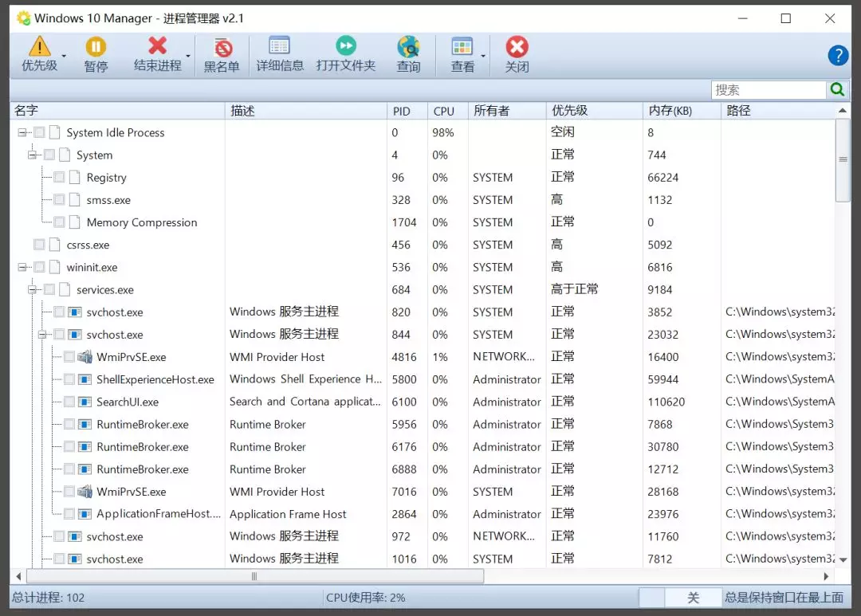Check the Memory Compression checkbox

59,222
